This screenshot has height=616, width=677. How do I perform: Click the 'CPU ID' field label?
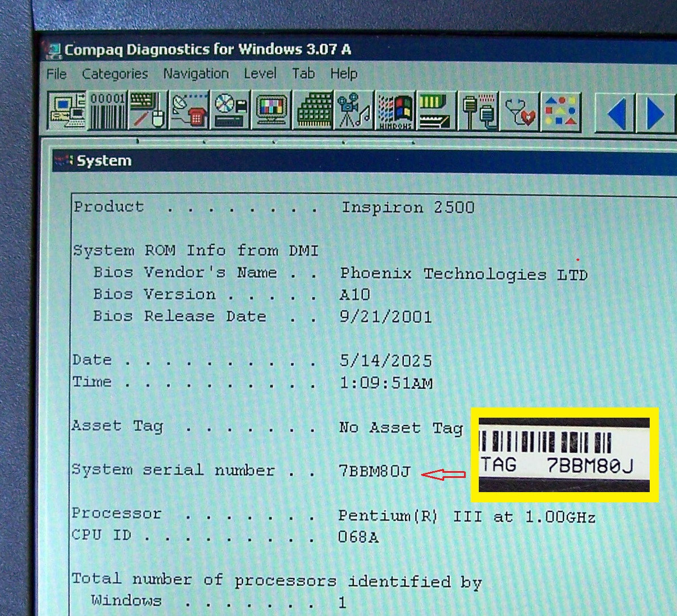[101, 535]
